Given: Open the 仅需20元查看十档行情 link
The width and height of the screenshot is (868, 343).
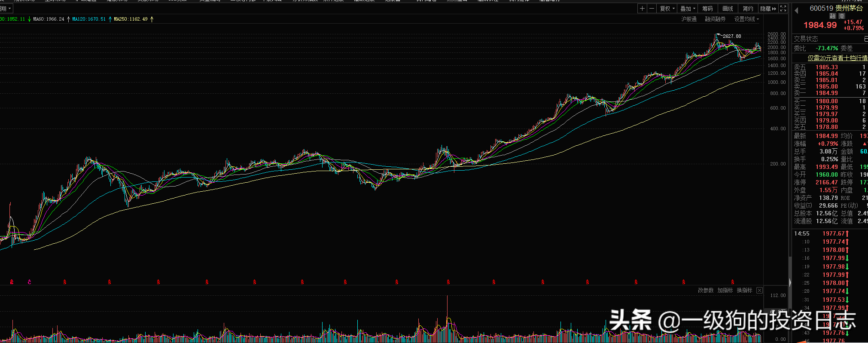Looking at the screenshot, I should [x=837, y=58].
